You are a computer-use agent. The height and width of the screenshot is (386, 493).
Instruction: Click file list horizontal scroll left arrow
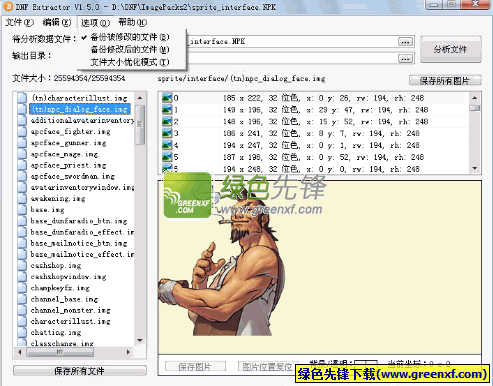[x=20, y=352]
